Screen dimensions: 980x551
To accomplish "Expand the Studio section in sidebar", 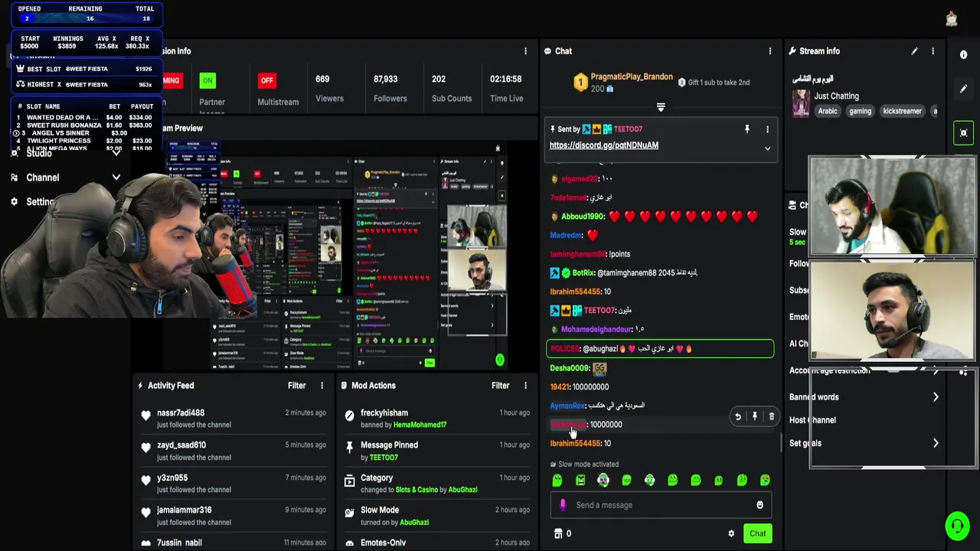I will [x=116, y=153].
